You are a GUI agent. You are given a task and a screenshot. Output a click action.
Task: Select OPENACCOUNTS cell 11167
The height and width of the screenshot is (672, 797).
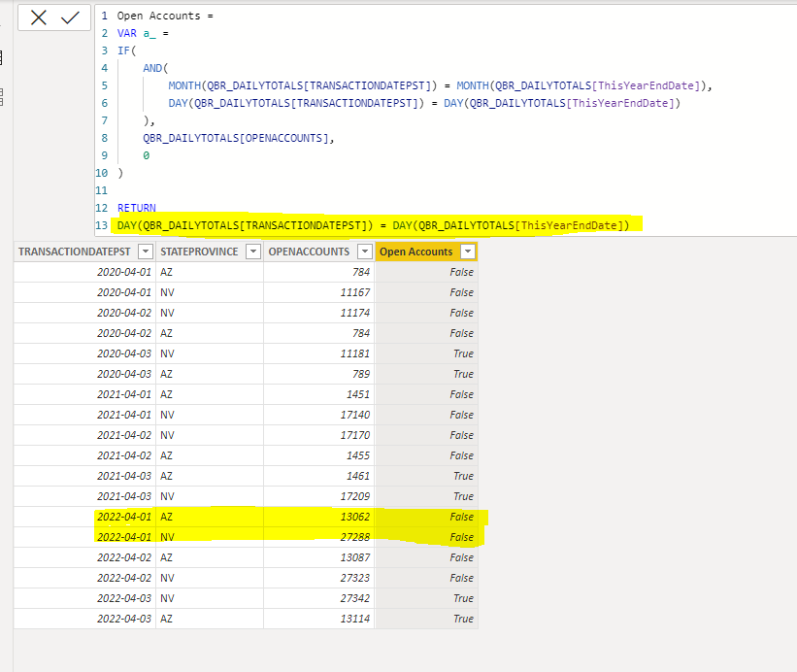click(x=319, y=292)
